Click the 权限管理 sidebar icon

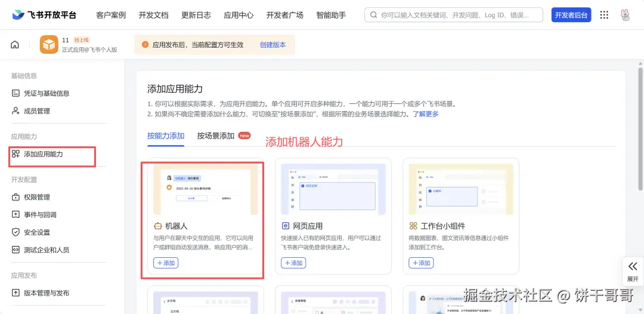(x=16, y=197)
